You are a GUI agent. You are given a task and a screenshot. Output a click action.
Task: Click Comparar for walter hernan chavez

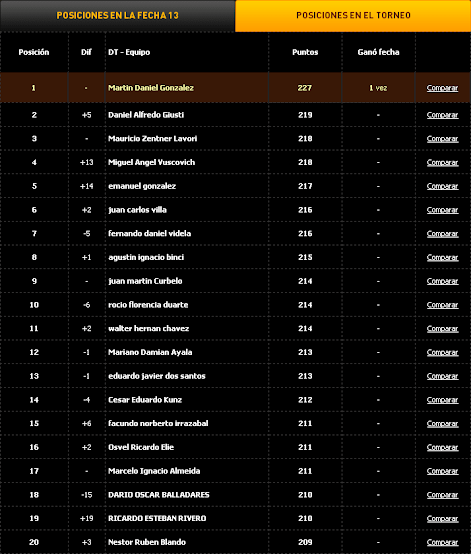(x=442, y=329)
